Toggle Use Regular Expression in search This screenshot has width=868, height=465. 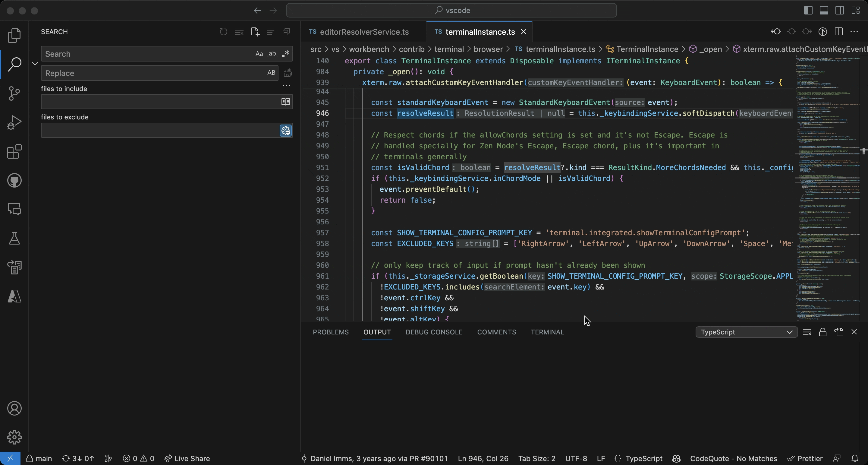click(286, 54)
